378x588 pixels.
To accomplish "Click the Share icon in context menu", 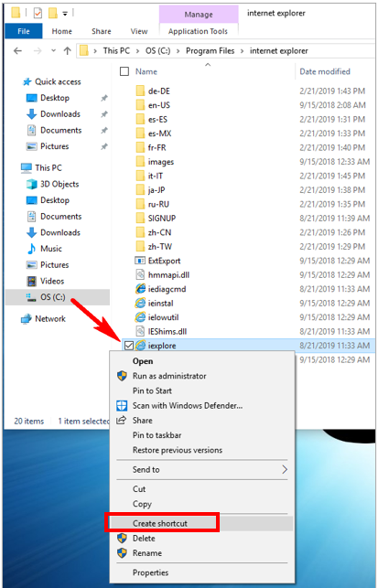I will [121, 421].
